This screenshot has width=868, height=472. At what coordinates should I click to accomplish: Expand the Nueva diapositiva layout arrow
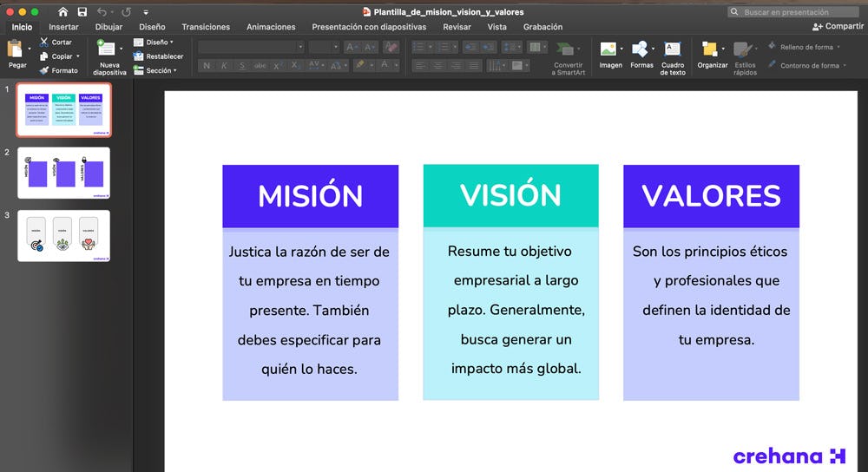pos(122,49)
